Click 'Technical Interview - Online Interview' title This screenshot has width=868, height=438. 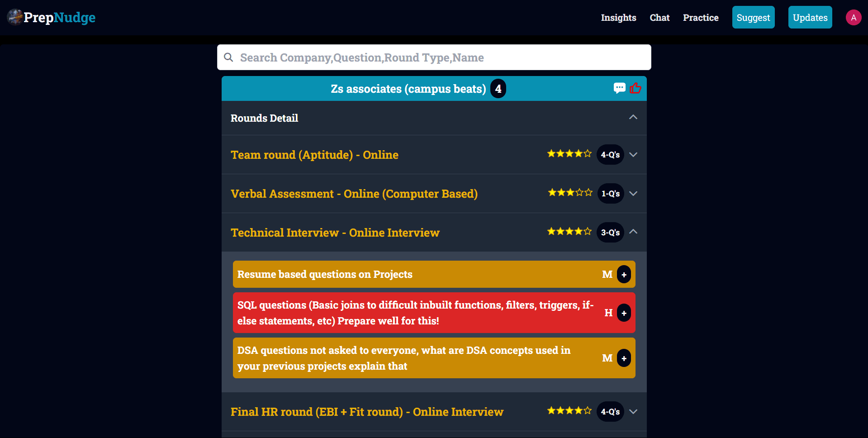[335, 233]
